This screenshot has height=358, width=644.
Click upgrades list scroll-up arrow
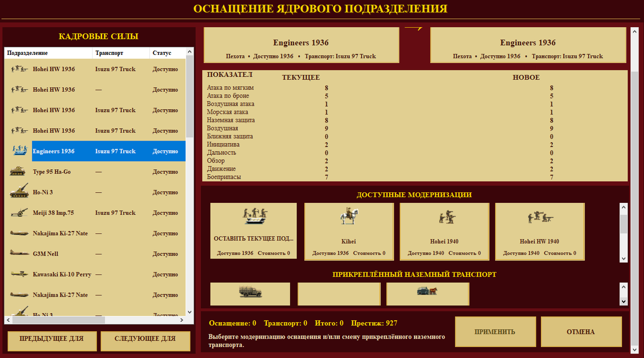pyautogui.click(x=624, y=207)
